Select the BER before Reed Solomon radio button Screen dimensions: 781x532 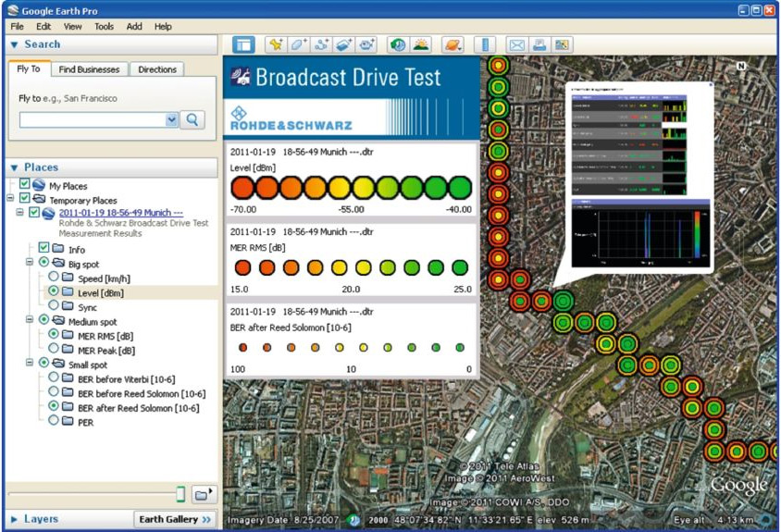click(54, 391)
